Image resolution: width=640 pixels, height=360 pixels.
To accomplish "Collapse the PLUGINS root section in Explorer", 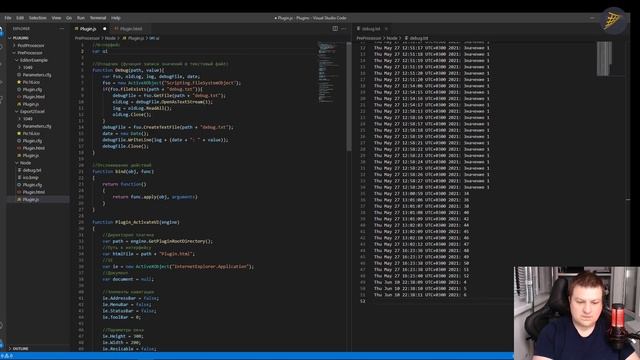I will 20,38.
